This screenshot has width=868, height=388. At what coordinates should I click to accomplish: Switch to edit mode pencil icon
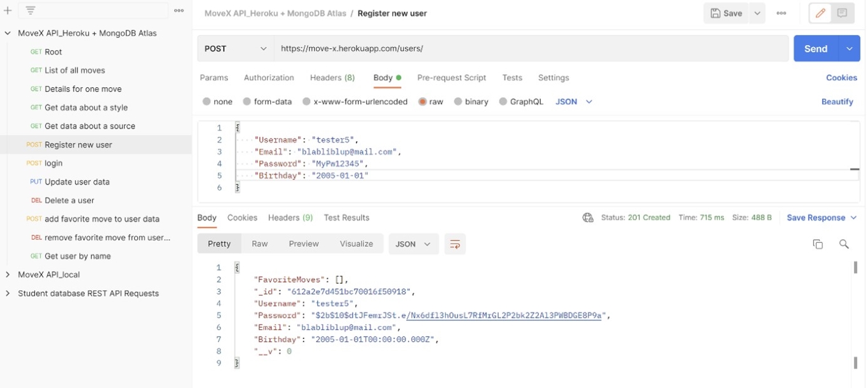(820, 13)
